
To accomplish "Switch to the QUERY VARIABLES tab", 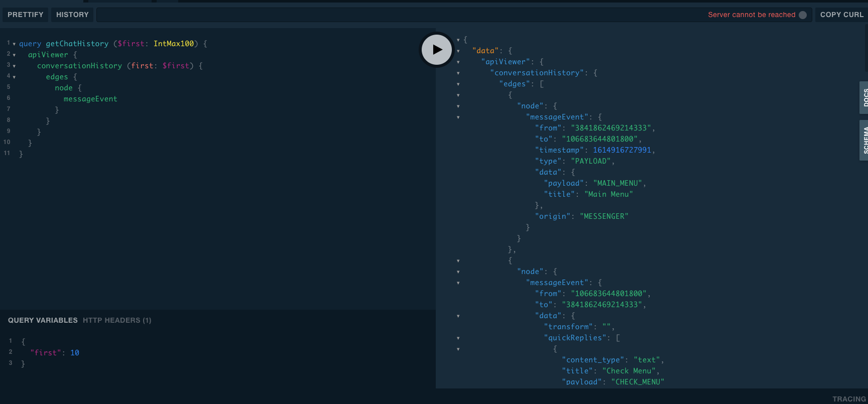I will coord(43,320).
